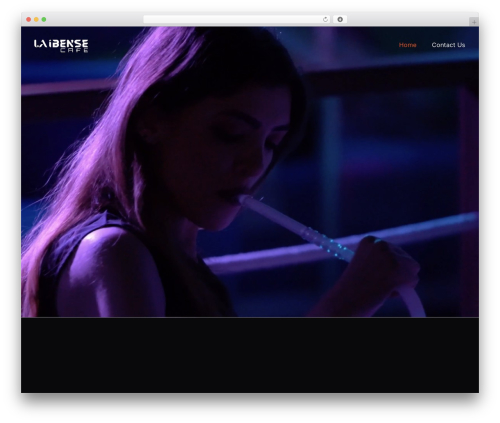This screenshot has width=500, height=423.
Task: Click the Laibense Cafe logo
Action: pyautogui.click(x=61, y=46)
